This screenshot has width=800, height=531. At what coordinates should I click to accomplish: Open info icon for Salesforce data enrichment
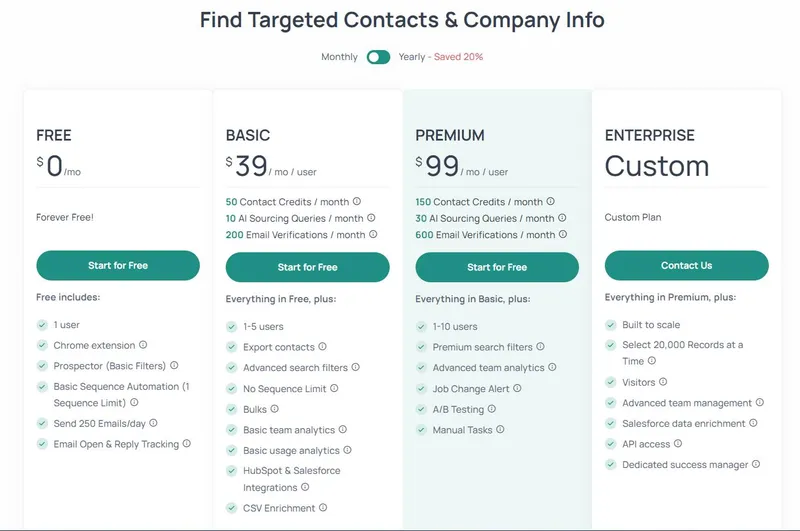tap(753, 423)
